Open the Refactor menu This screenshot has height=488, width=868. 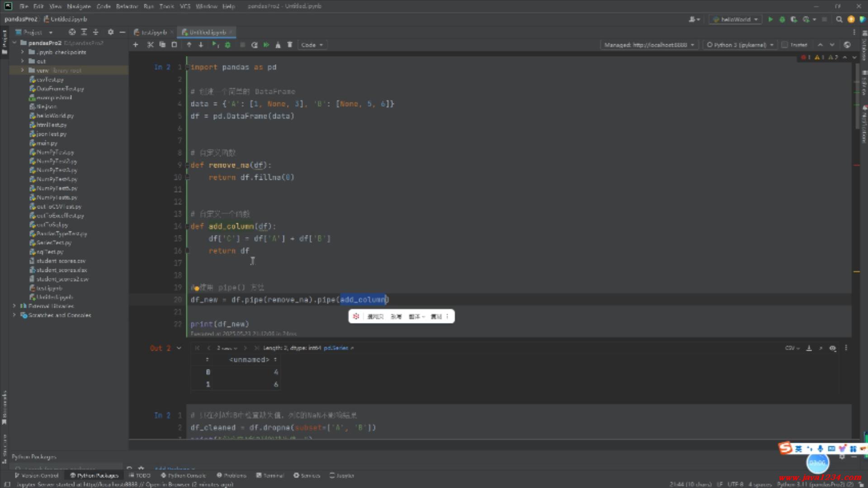click(x=127, y=6)
